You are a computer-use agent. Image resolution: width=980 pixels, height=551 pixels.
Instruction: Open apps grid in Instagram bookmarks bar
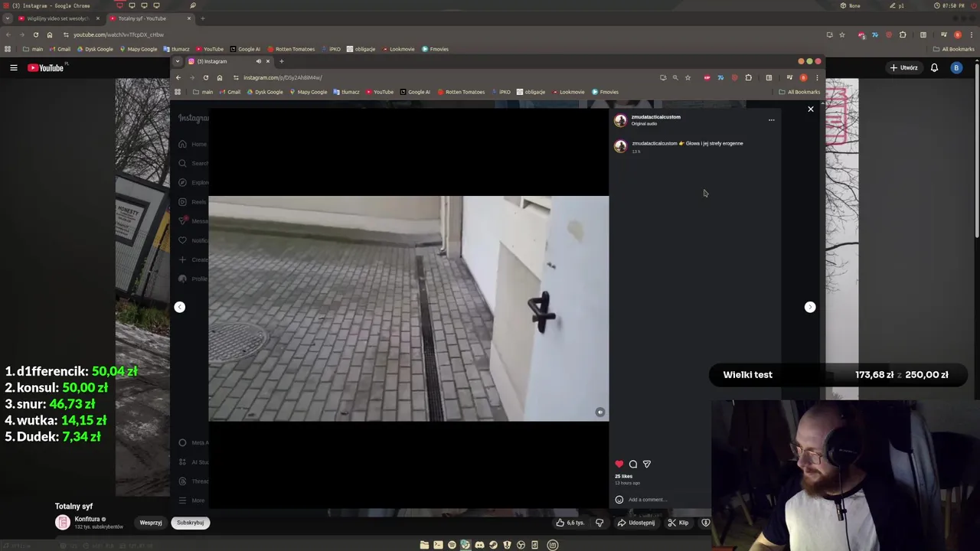(178, 92)
